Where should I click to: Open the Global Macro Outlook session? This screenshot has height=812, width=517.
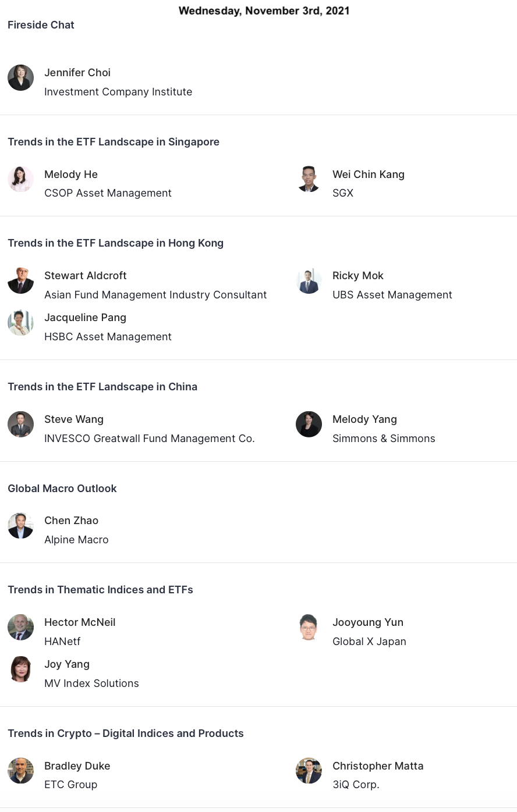62,489
